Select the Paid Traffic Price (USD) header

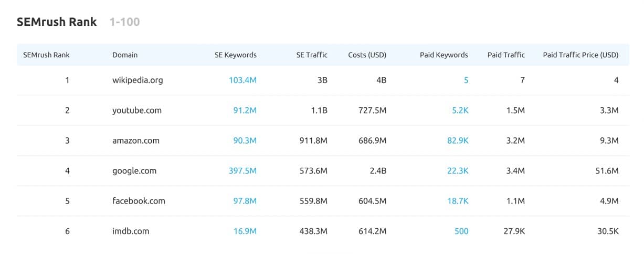[x=580, y=55]
